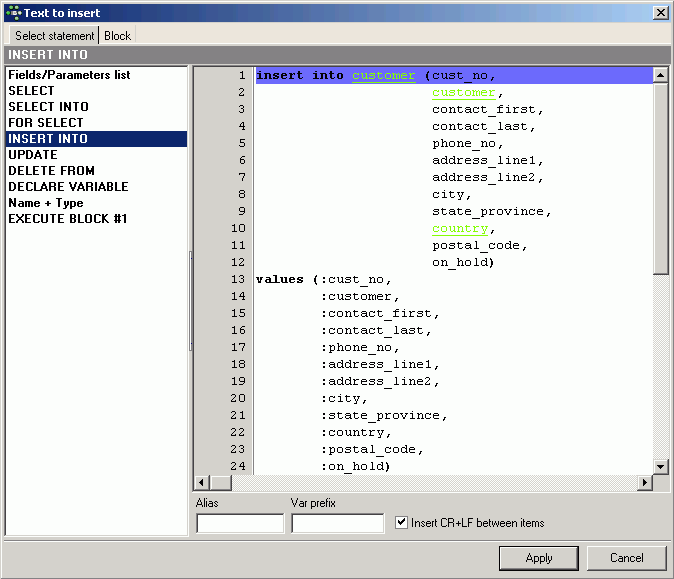Viewport: 674px width, 579px height.
Task: Click the 'values' keyword on line 13
Action: [280, 279]
